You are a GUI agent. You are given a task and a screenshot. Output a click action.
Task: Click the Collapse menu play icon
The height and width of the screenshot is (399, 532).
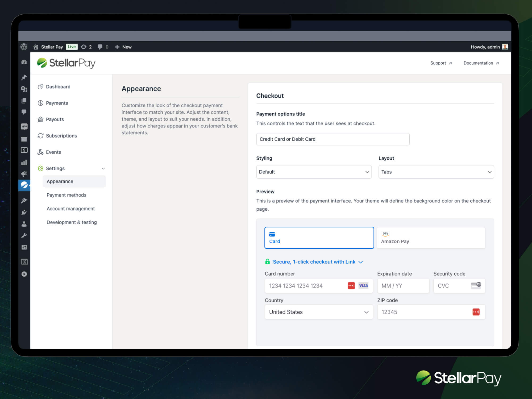(24, 274)
